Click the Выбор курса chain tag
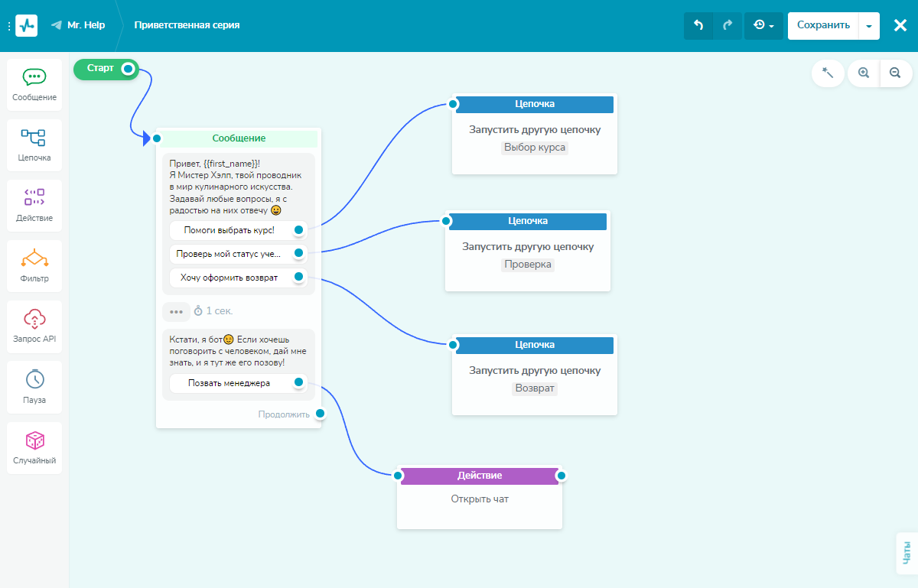The height and width of the screenshot is (588, 918). pos(535,148)
